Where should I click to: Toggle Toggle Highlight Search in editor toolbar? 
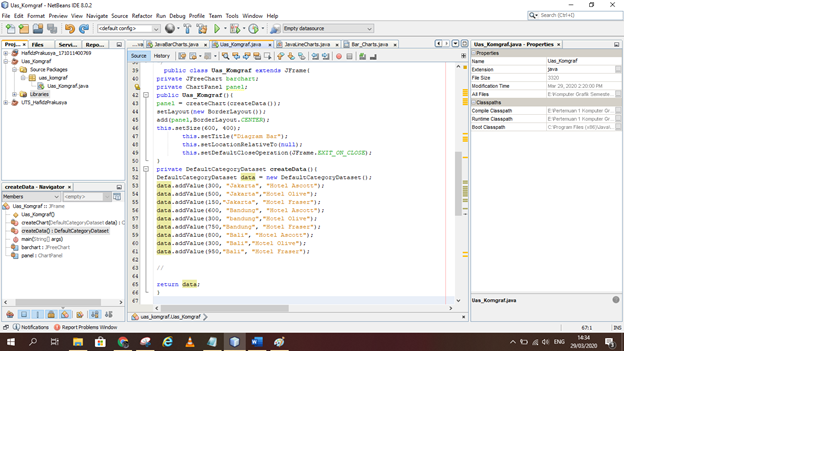257,56
